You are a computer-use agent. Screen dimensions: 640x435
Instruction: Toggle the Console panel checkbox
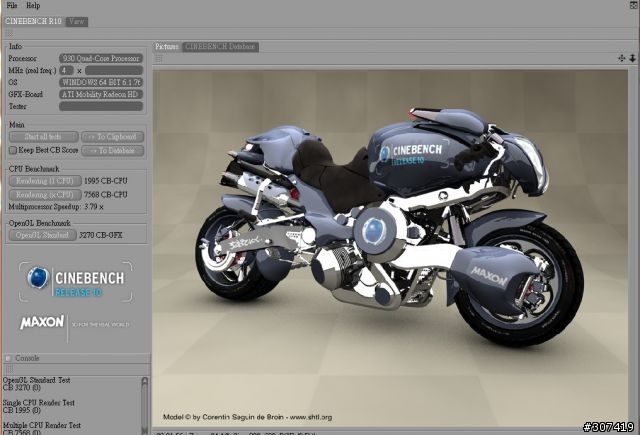pyautogui.click(x=8, y=358)
